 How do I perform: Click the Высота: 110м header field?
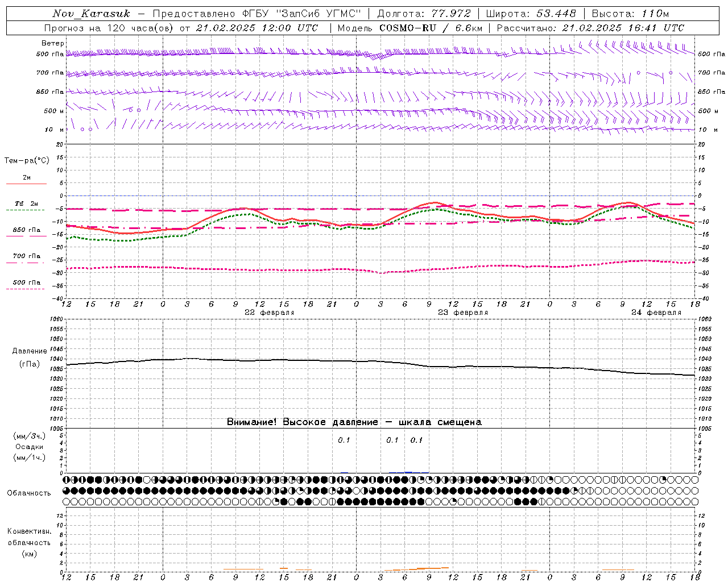(630, 14)
